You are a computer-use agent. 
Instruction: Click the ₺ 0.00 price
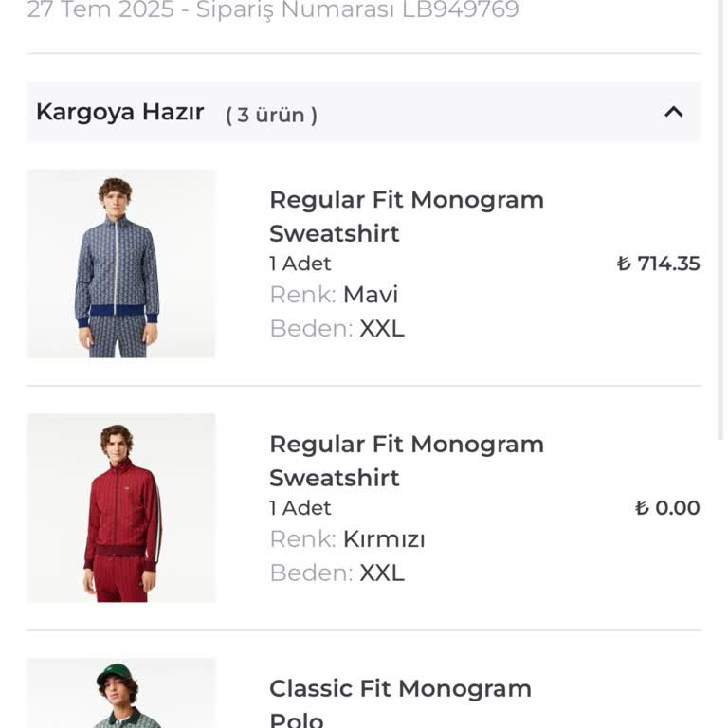667,508
